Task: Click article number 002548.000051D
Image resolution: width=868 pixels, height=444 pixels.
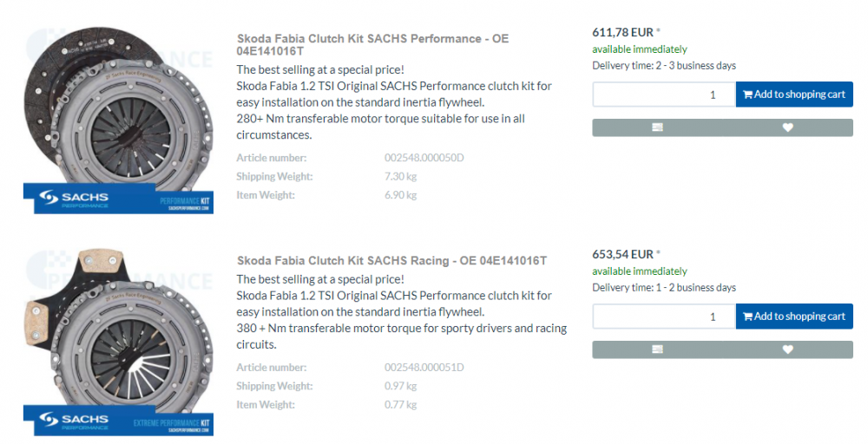Action: tap(424, 368)
